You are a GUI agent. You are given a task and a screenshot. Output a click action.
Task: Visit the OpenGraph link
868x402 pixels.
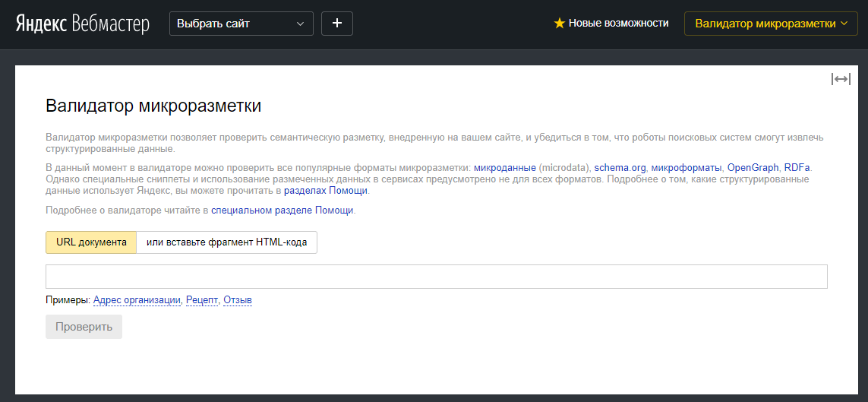753,167
